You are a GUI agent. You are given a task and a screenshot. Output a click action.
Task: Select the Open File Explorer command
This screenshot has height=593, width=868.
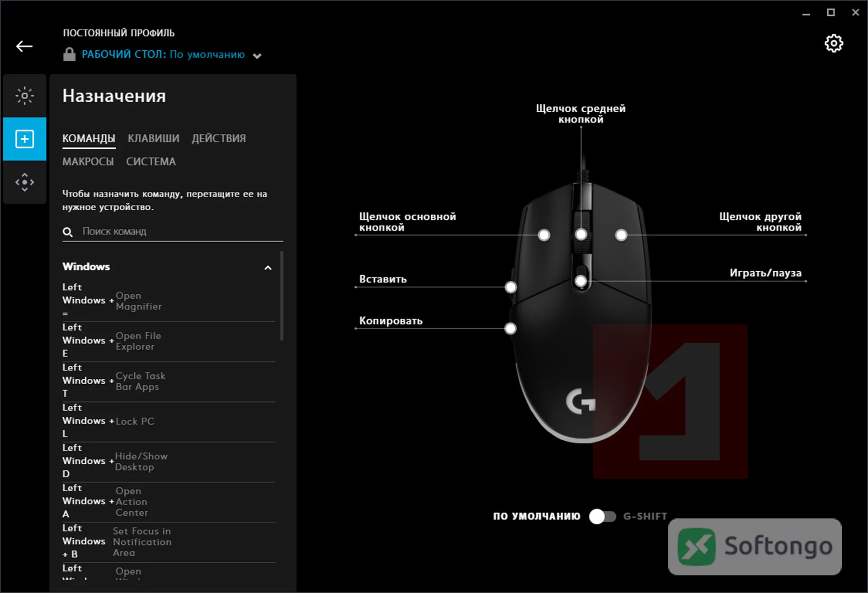(169, 341)
